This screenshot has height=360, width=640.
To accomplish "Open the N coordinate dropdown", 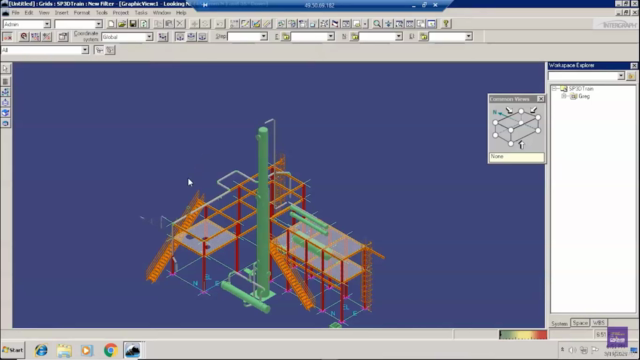I will coord(399,37).
